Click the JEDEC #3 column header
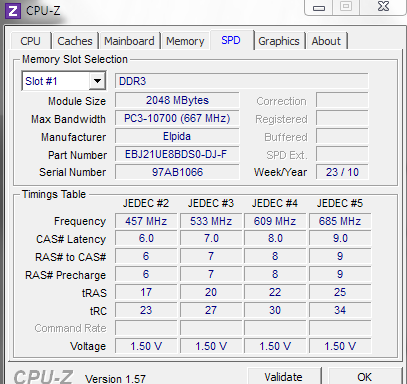 (211, 203)
